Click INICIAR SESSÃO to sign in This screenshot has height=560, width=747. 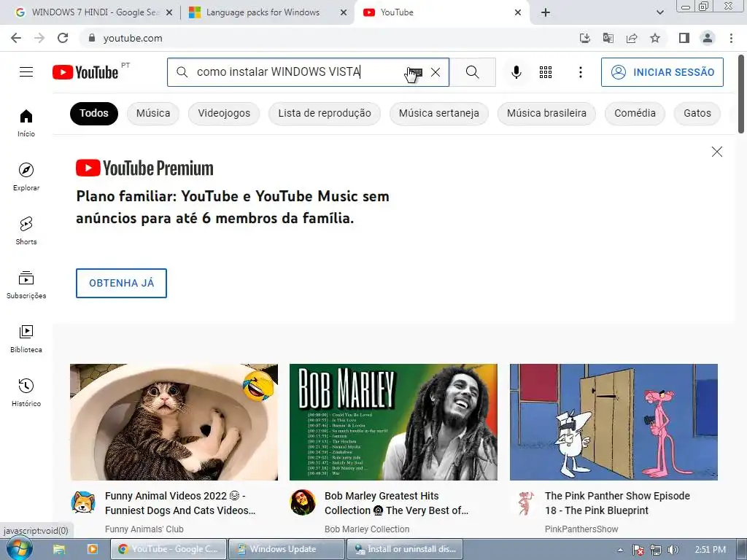coord(662,72)
